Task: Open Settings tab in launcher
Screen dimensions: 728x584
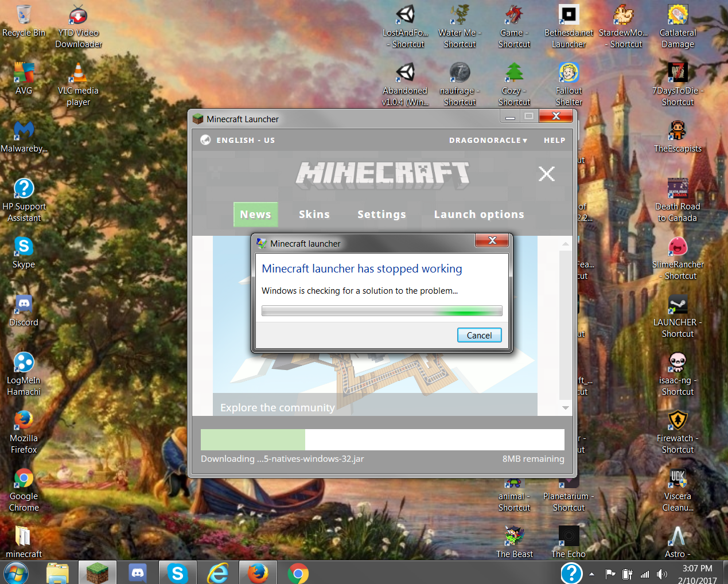Action: coord(382,214)
